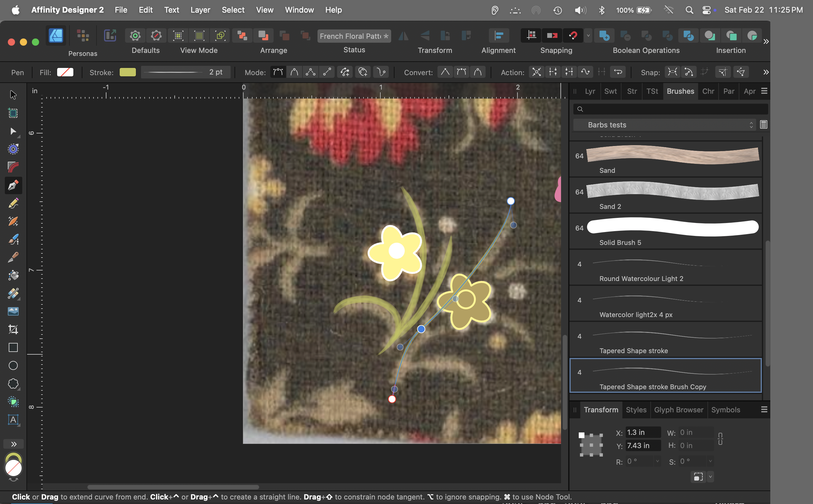Image resolution: width=813 pixels, height=504 pixels.
Task: Switch to the Swt swatches tab
Action: click(x=610, y=91)
